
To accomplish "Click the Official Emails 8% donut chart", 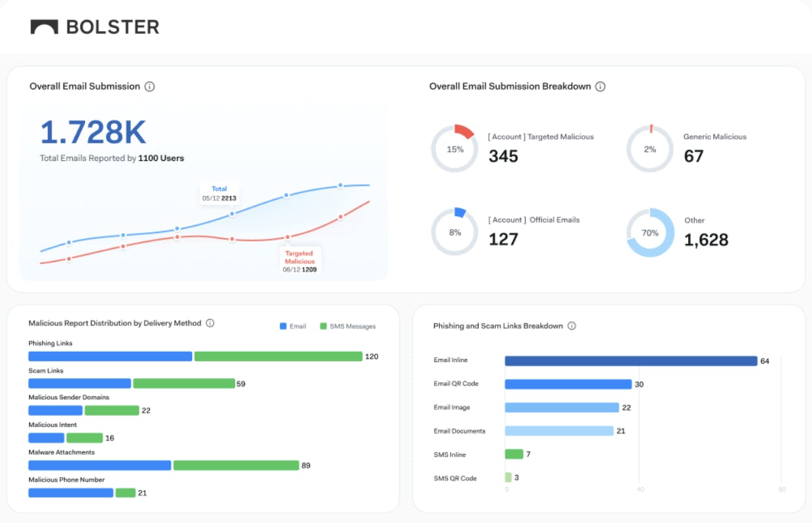I will 455,232.
